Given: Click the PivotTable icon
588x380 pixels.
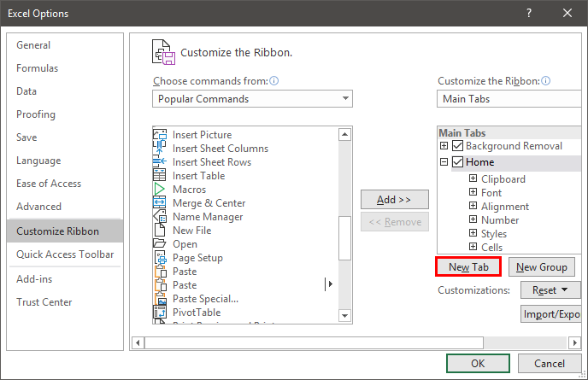Looking at the screenshot, I should click(x=160, y=313).
